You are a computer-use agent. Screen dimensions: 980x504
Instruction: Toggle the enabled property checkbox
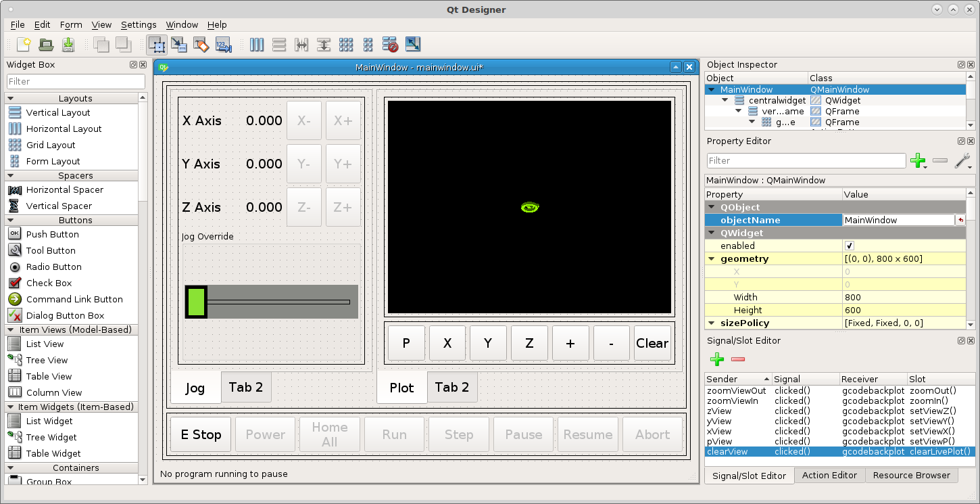tap(850, 246)
